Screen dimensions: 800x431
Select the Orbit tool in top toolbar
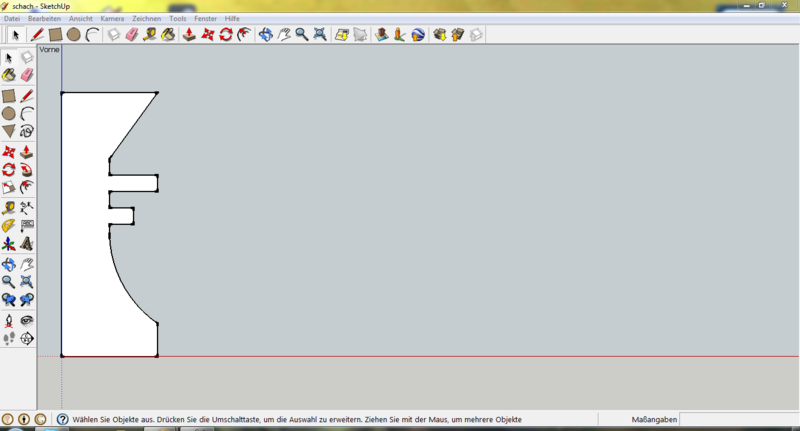pyautogui.click(x=265, y=34)
